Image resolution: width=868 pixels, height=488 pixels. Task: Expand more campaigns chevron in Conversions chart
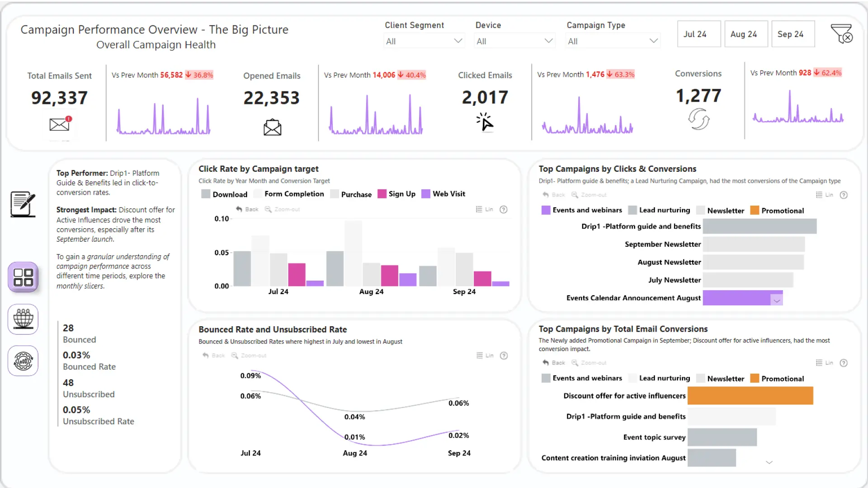click(769, 462)
